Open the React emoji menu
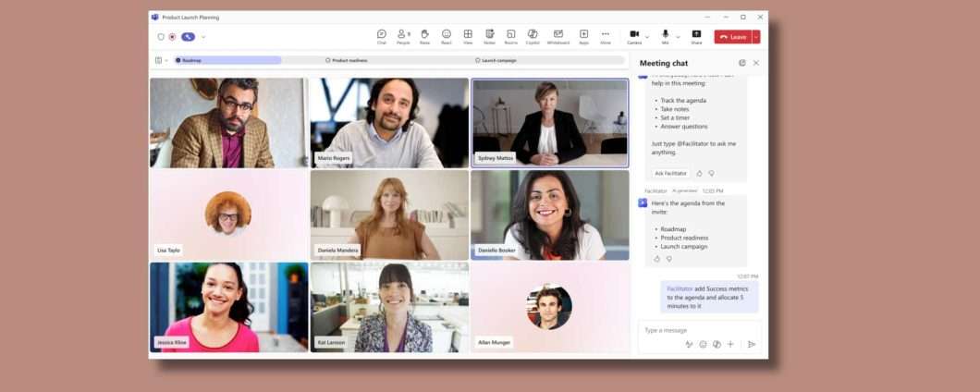Screen dimensions: 980x392 (x=447, y=36)
